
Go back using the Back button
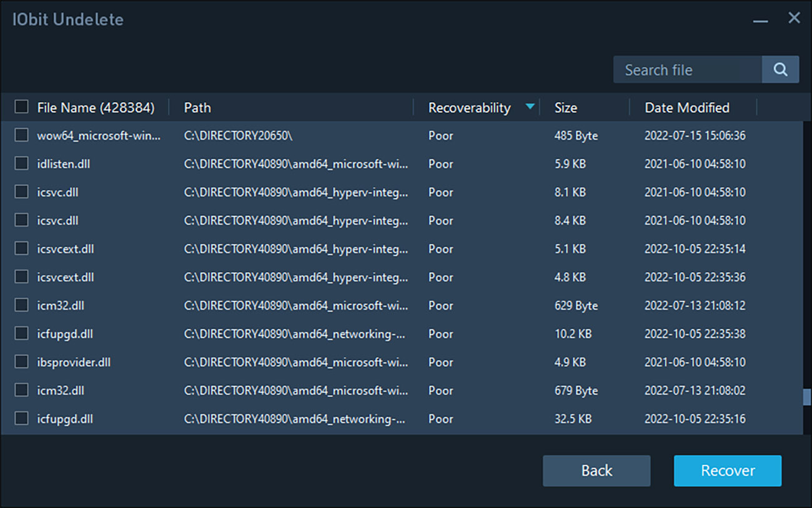tap(596, 471)
